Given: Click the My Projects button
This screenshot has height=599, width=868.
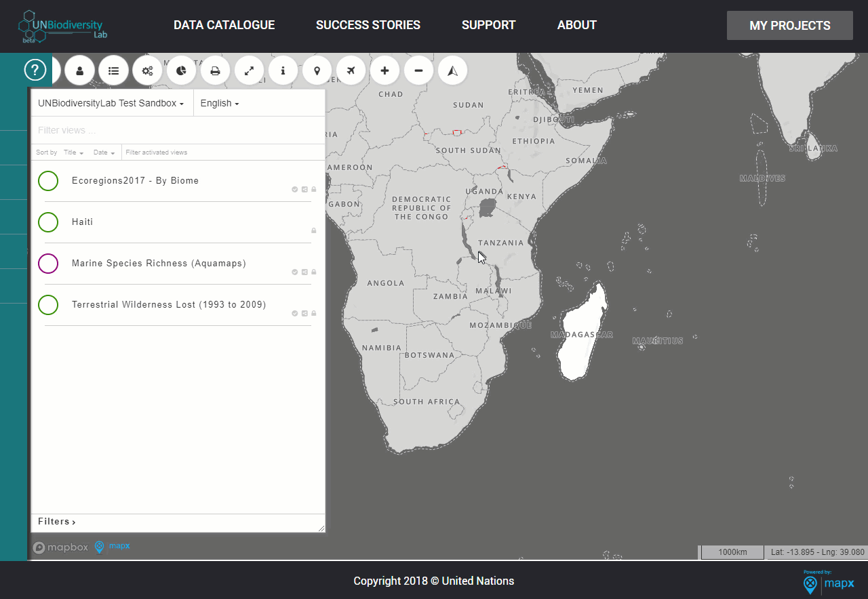Looking at the screenshot, I should point(790,26).
